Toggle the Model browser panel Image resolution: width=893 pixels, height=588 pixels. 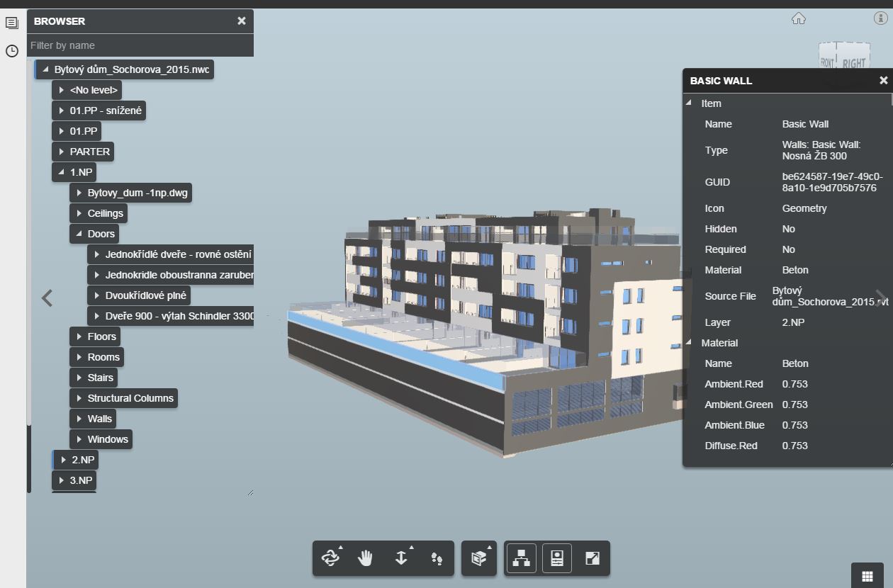point(521,558)
